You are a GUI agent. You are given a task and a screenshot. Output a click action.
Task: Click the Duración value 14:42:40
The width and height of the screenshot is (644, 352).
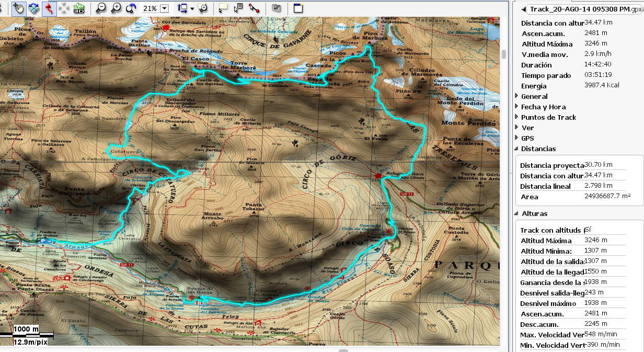coord(597,65)
